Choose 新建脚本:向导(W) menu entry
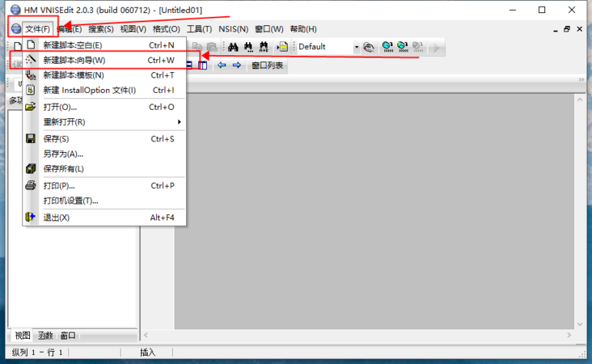Viewport: 592px width, 364px height. coord(104,60)
